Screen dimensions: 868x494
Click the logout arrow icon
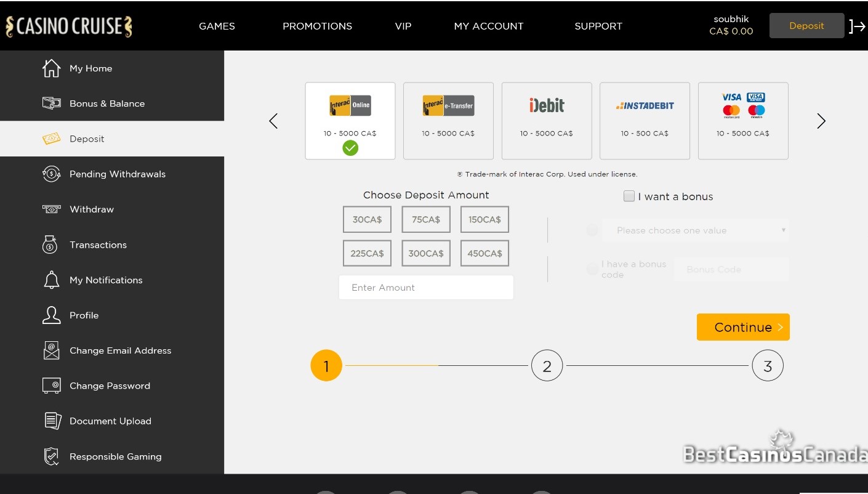pyautogui.click(x=857, y=26)
